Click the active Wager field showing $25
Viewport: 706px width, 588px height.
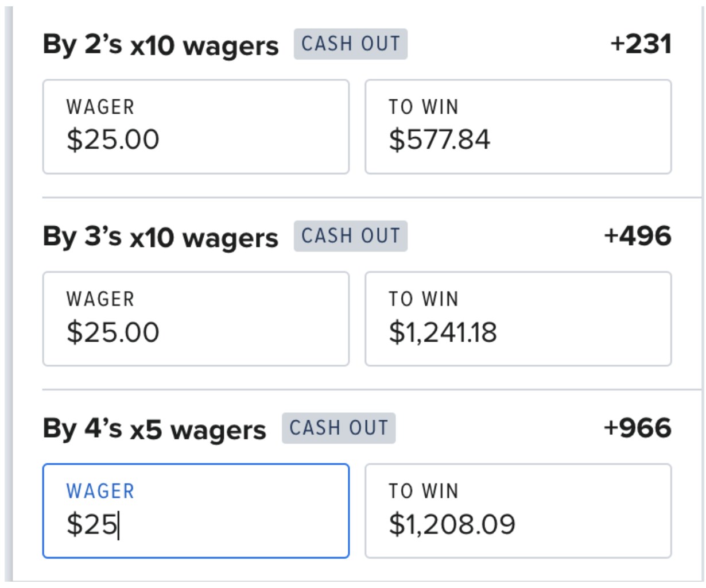point(196,510)
